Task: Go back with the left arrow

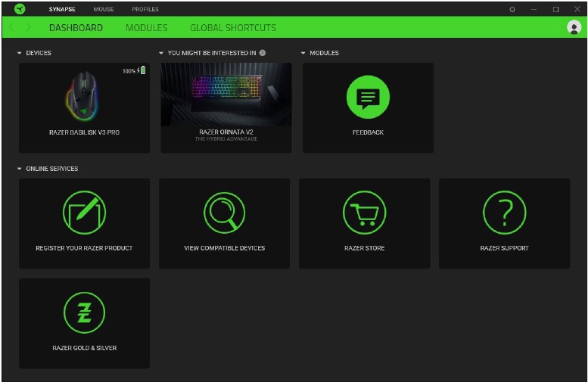Action: tap(11, 27)
